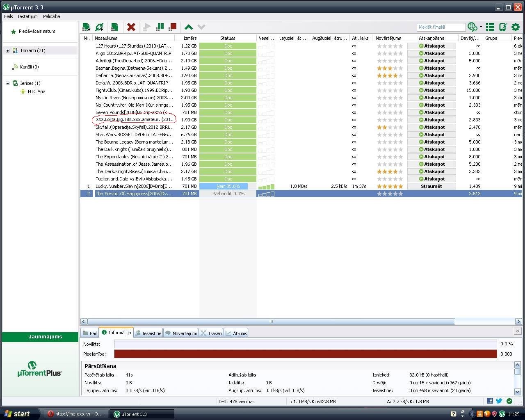Screen dimensions: 525x420
Task: Select the HTC Aria device
Action: click(37, 91)
